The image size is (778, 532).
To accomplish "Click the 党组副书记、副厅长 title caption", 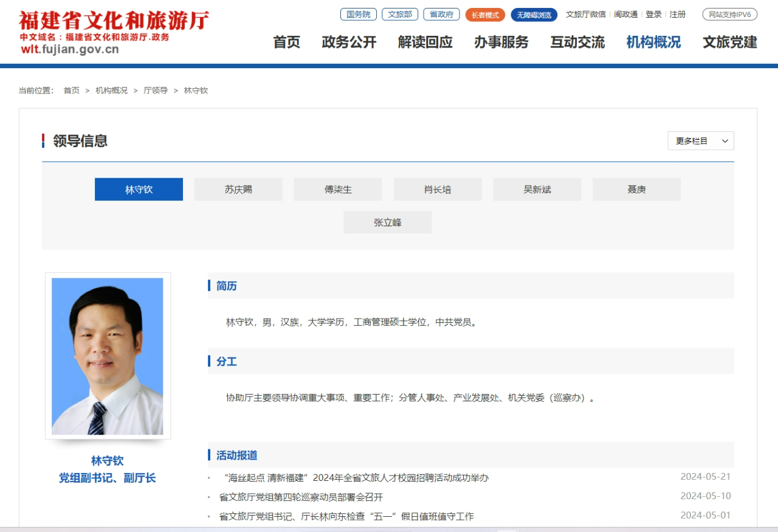I will coord(108,478).
